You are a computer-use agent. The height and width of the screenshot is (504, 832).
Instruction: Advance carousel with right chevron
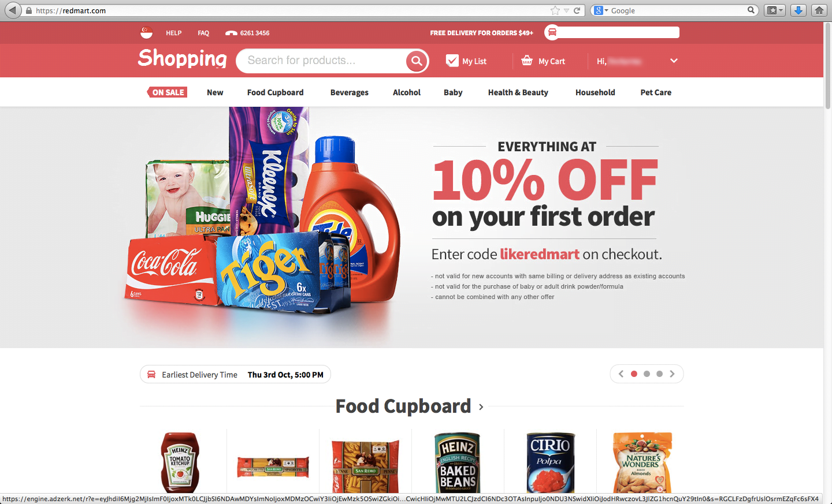click(x=672, y=374)
